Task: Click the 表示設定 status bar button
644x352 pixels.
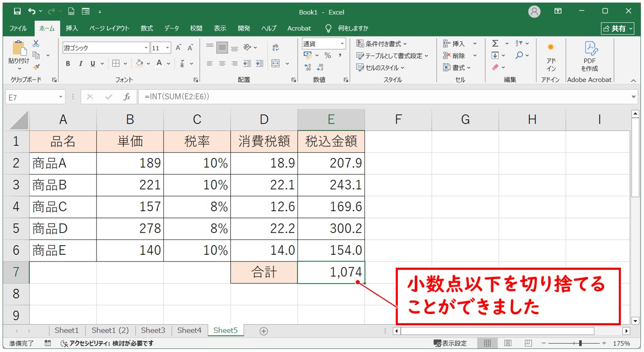Action: tap(450, 343)
